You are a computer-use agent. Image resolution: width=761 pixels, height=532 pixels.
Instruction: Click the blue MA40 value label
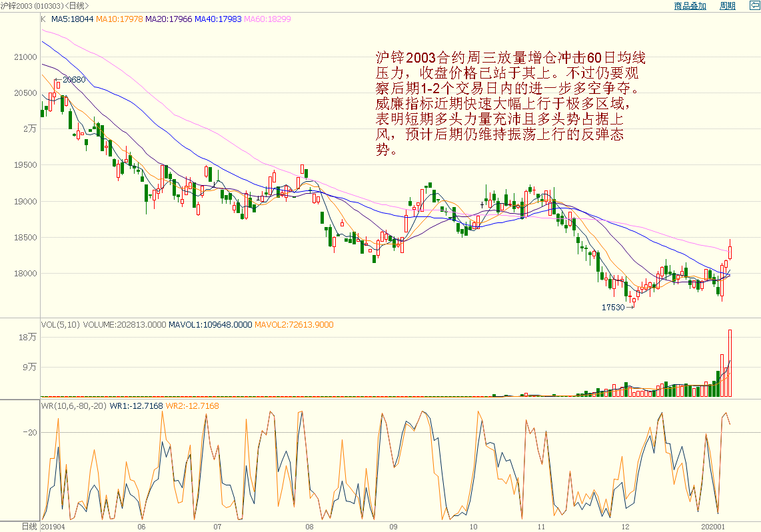pos(219,19)
